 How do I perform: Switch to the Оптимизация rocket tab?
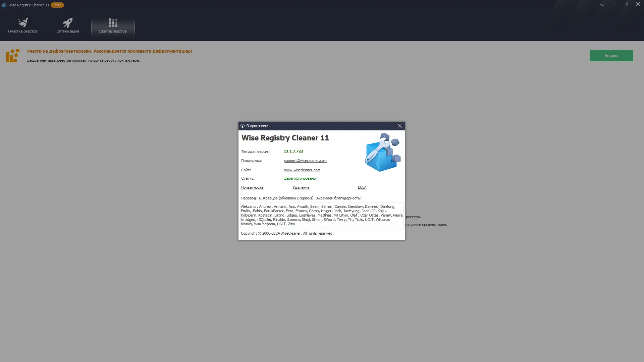click(67, 26)
